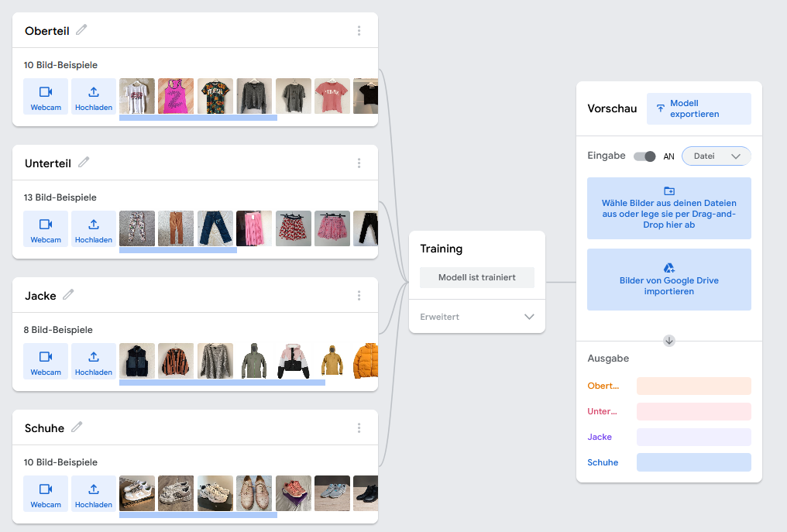Screen dimensions: 787x532
Task: Rename the Unterteil class via pencil icon
Action: tap(84, 163)
